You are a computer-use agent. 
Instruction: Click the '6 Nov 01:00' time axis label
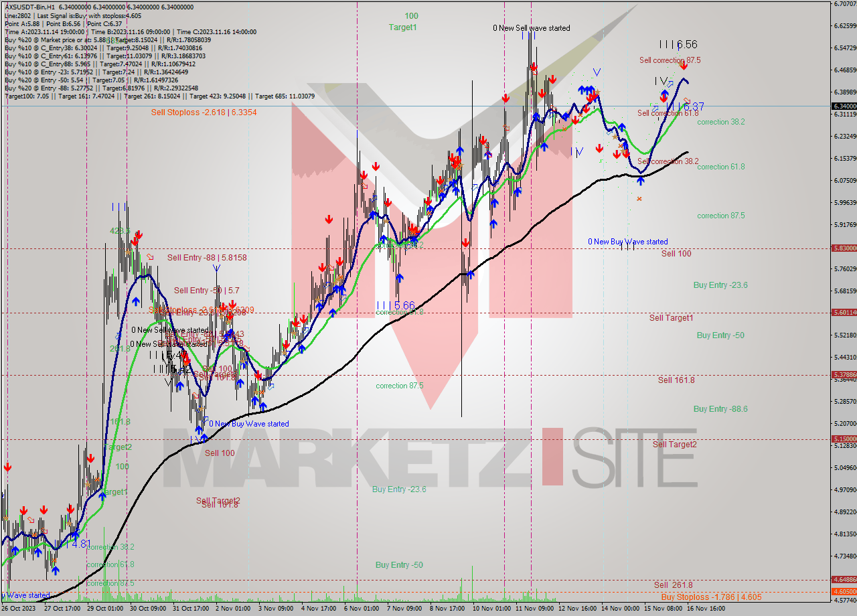pyautogui.click(x=361, y=609)
